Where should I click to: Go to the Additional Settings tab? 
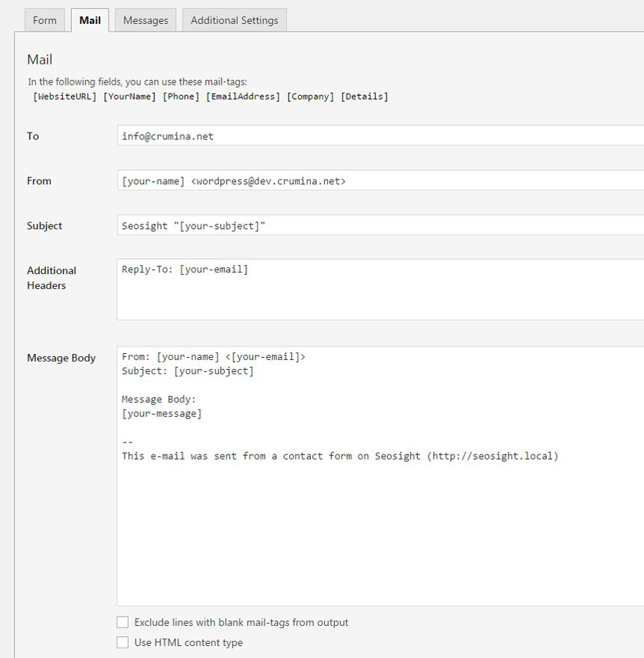(234, 20)
